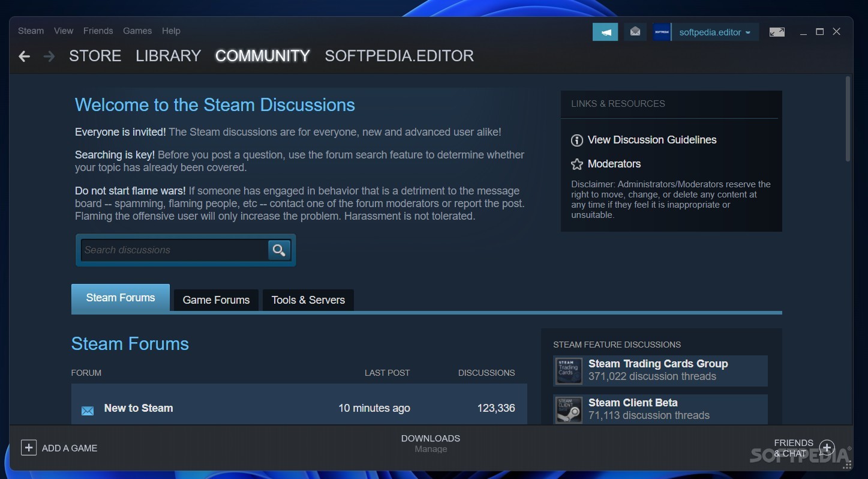Click the 'LINKS & RESOURCES' header
Viewport: 868px width, 479px height.
coord(618,104)
